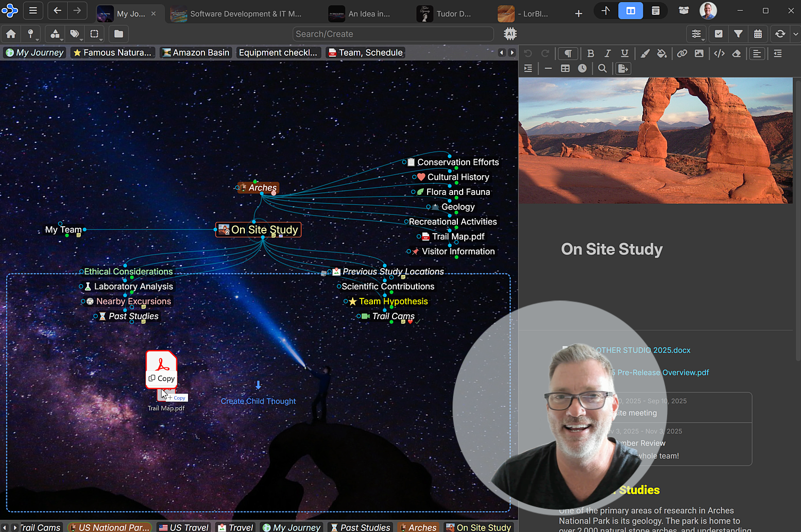Insert a link in the note
Viewport: 801px width, 532px height.
coord(682,53)
